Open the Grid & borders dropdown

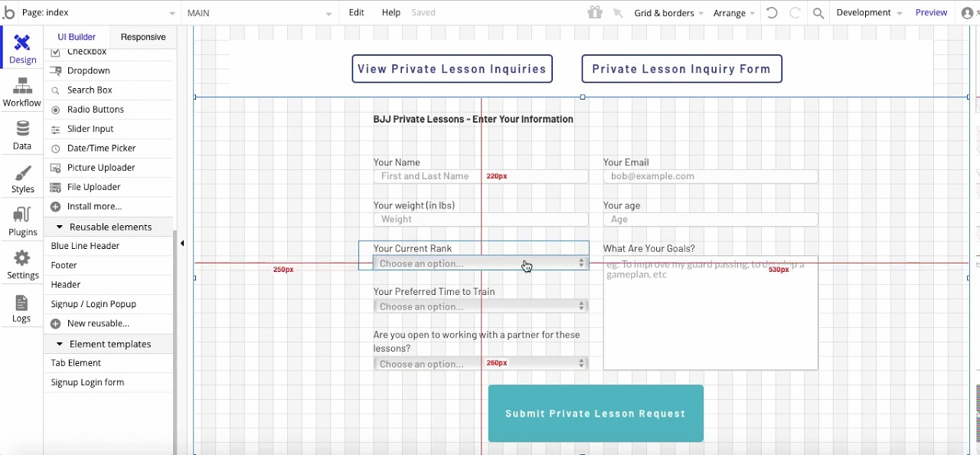tap(668, 13)
